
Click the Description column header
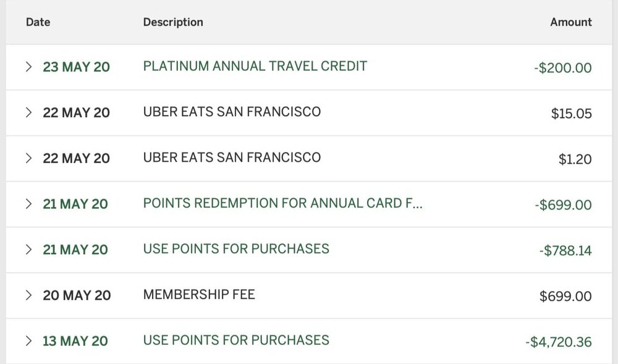click(x=173, y=22)
